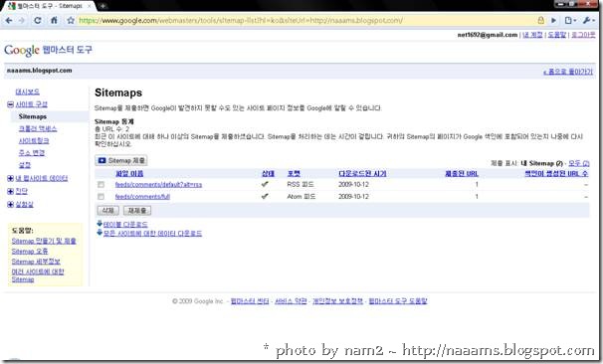The image size is (603, 364).
Task: Click 실험실 labs sidebar link
Action: pos(25,204)
